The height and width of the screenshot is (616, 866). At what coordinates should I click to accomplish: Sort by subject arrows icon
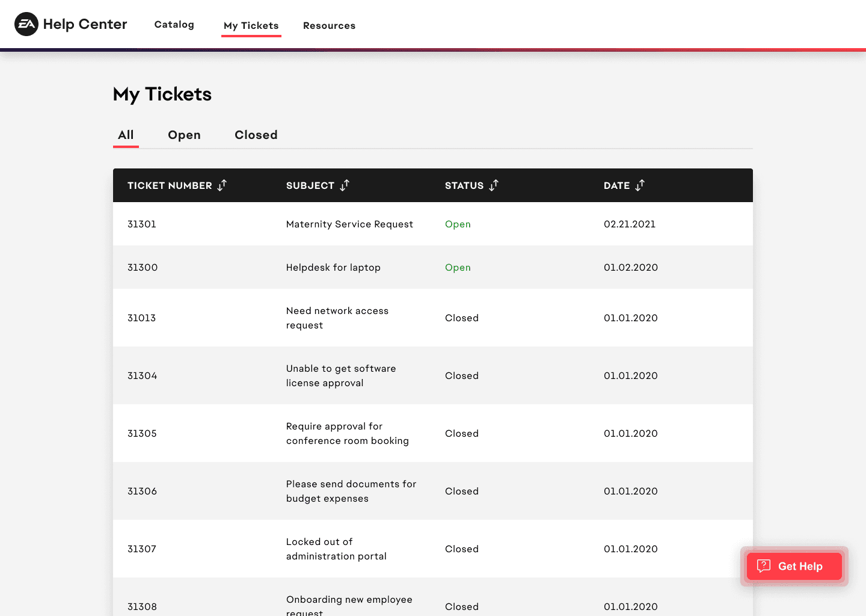pyautogui.click(x=345, y=185)
